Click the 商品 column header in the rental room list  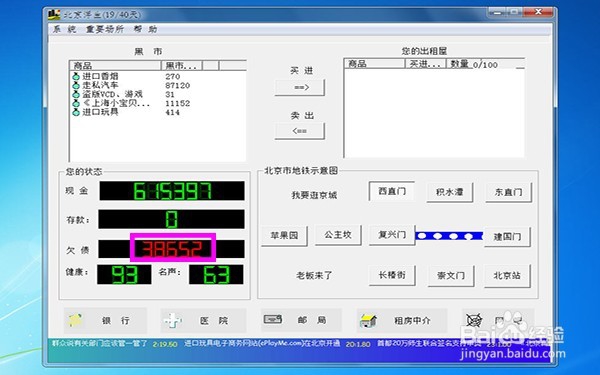click(x=375, y=64)
